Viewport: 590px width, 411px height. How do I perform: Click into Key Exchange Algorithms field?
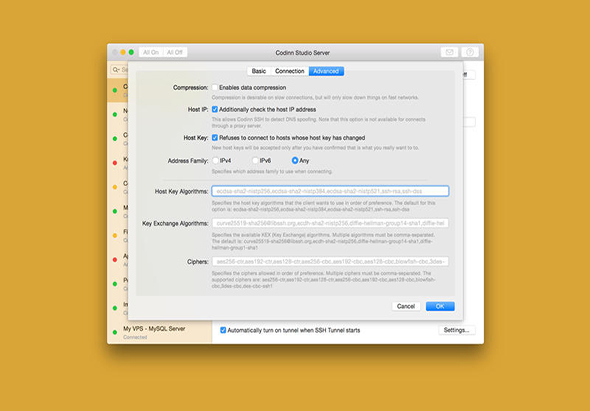click(x=330, y=223)
